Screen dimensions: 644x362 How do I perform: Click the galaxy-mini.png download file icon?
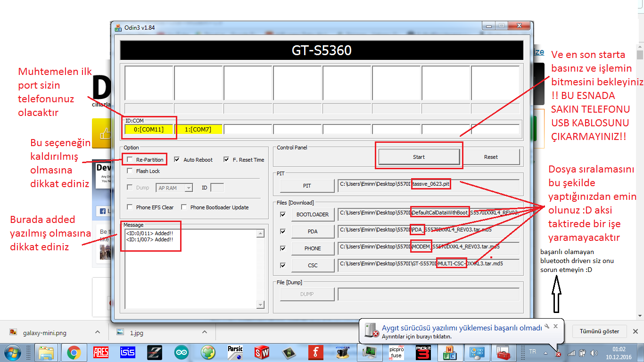[x=13, y=332]
